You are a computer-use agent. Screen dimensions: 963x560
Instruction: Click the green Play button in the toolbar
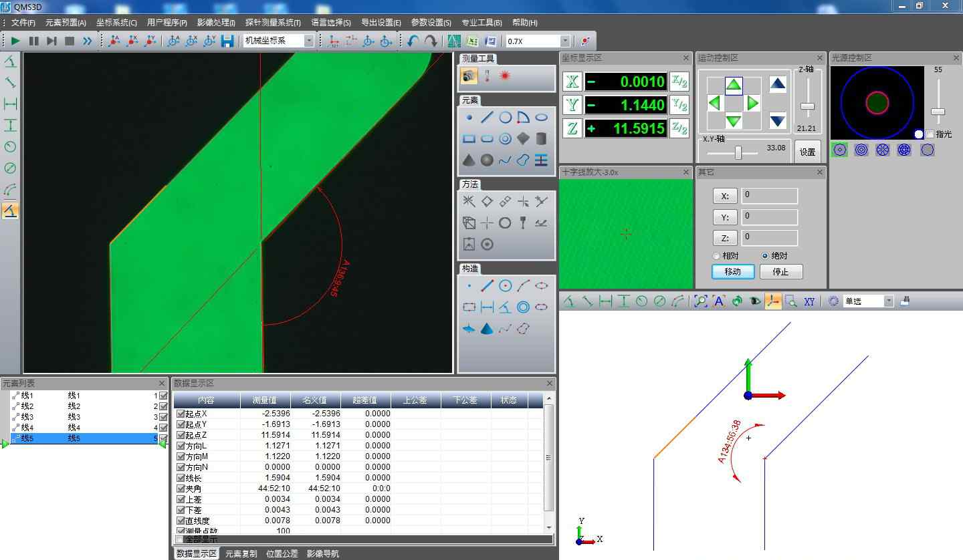pyautogui.click(x=15, y=41)
